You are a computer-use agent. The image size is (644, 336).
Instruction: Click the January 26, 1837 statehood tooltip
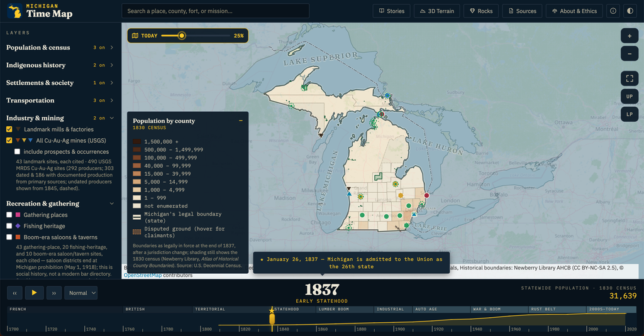point(351,263)
